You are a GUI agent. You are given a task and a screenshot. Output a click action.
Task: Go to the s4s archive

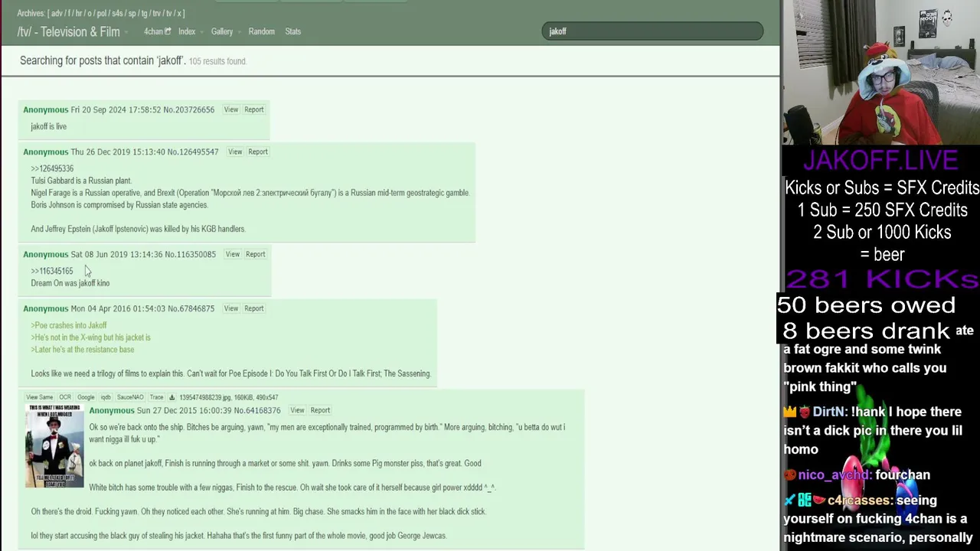[x=117, y=13]
